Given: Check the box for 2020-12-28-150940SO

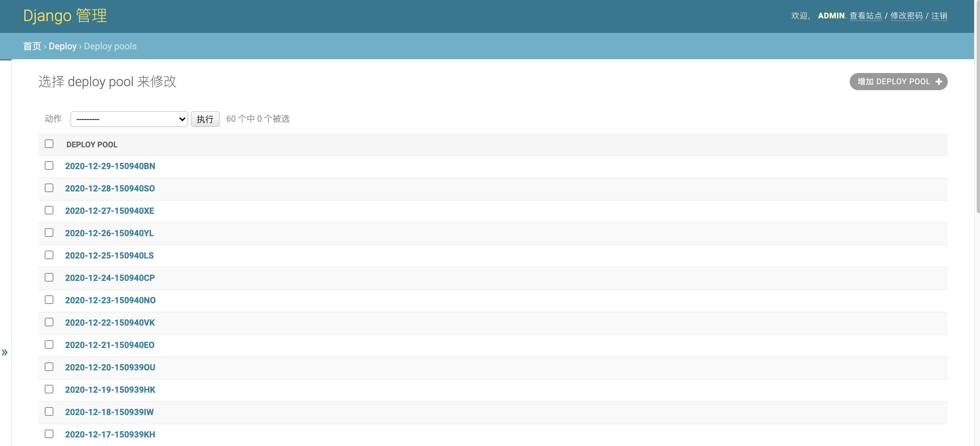Looking at the screenshot, I should 49,188.
